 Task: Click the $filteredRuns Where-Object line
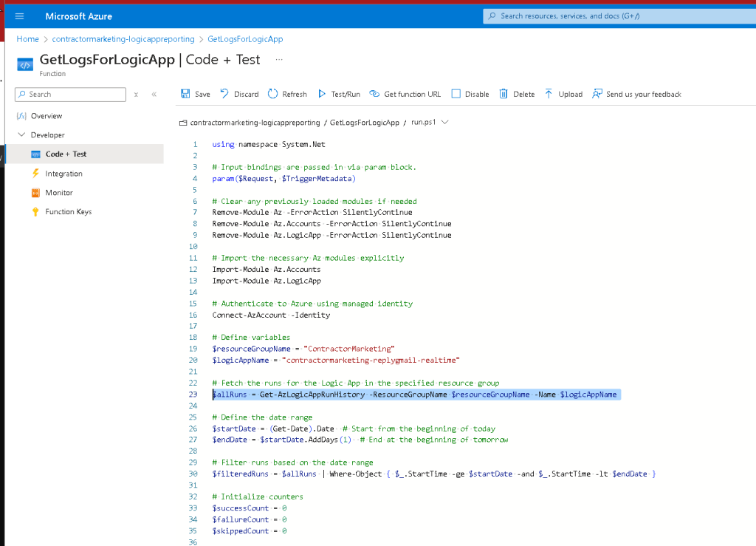pyautogui.click(x=434, y=474)
